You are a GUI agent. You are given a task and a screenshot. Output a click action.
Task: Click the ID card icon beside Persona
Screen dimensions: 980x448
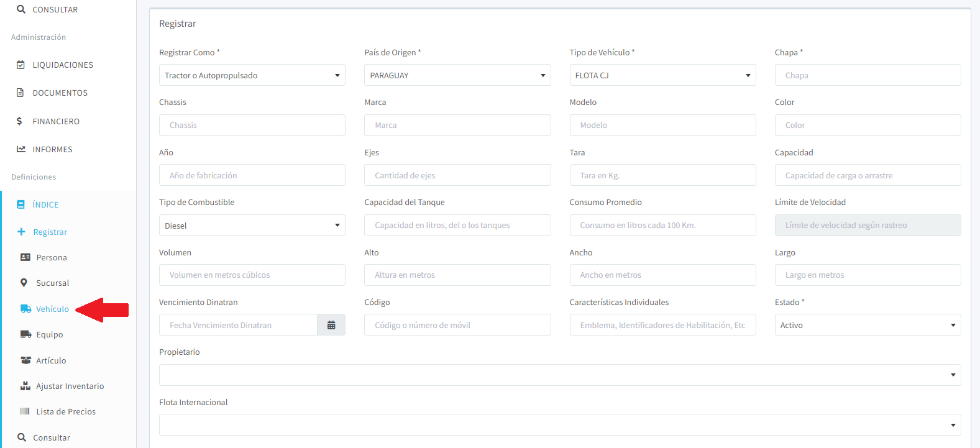click(x=25, y=257)
